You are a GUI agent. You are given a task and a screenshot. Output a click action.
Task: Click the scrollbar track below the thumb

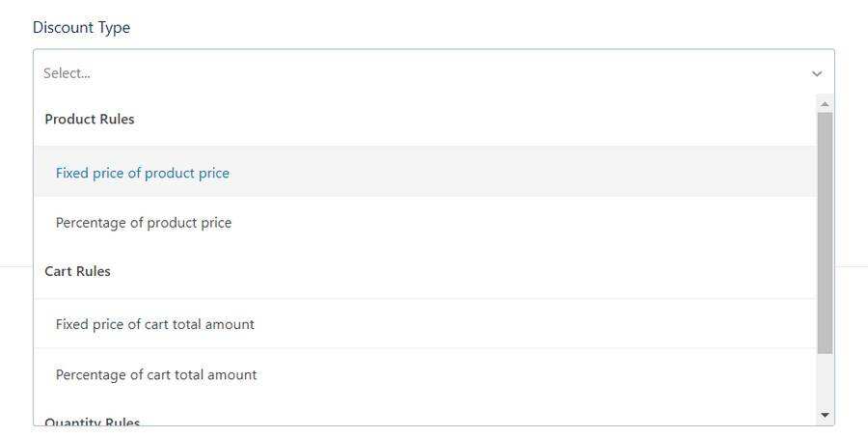tap(825, 381)
